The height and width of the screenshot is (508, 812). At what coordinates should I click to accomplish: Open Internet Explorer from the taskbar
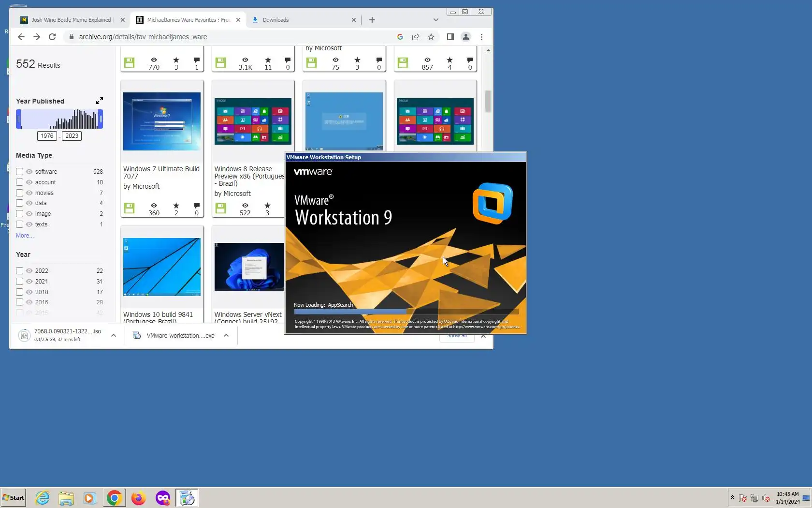(x=43, y=498)
